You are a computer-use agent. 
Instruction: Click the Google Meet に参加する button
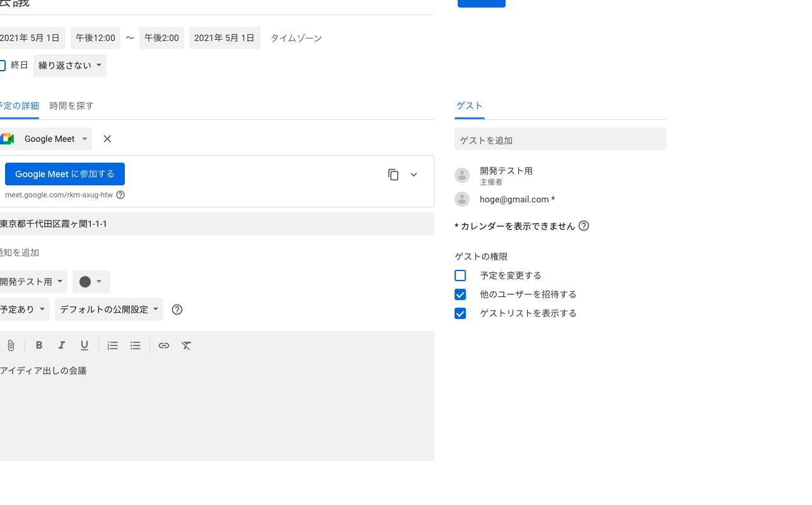point(65,174)
